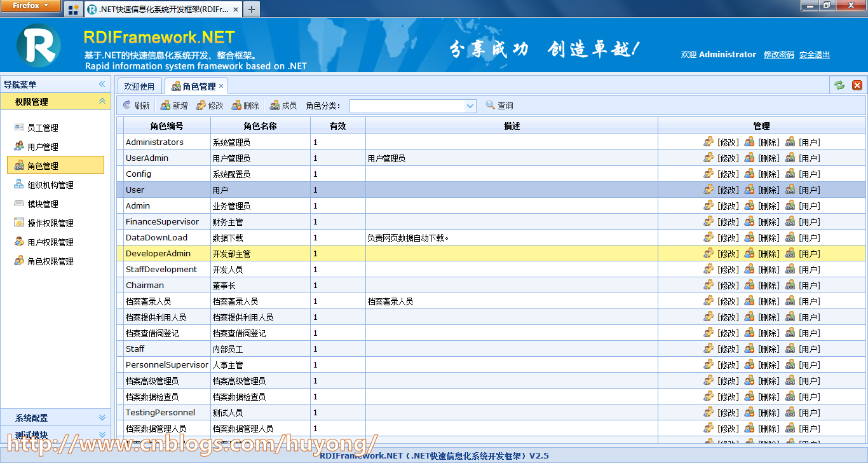
Task: Collapse the 导航菜单 sidebar
Action: pos(101,83)
